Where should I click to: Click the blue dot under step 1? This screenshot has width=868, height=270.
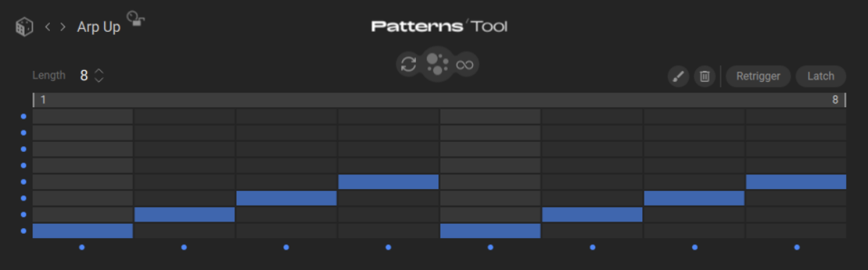(x=82, y=248)
